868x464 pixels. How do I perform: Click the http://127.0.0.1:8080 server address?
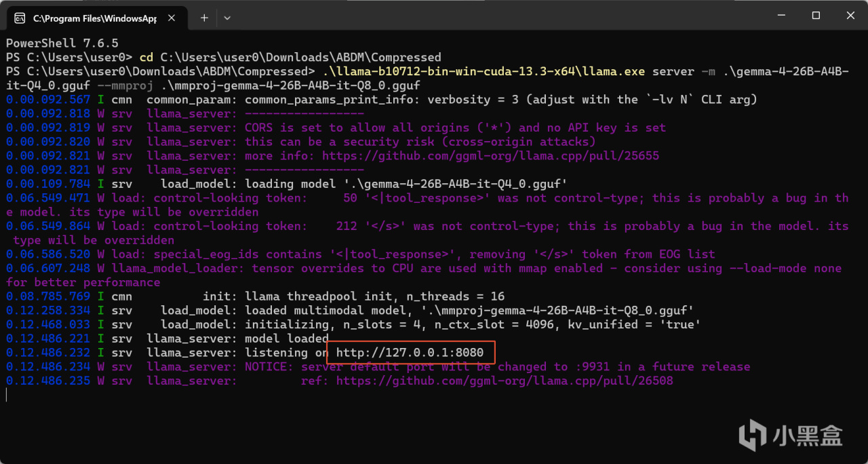tap(410, 353)
